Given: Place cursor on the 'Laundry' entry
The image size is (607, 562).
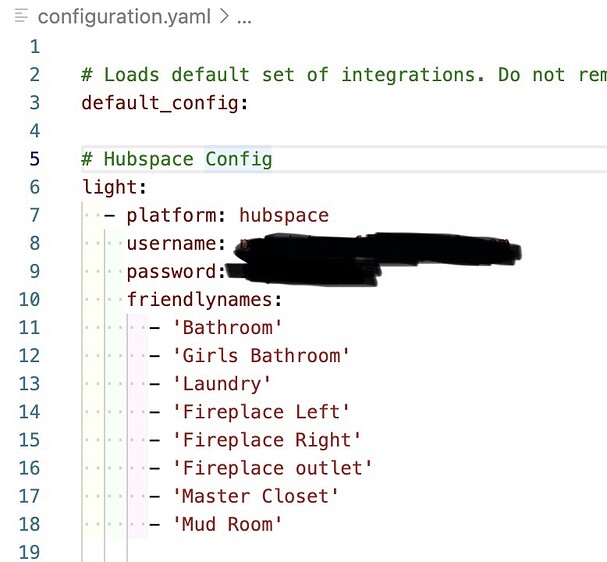Looking at the screenshot, I should coord(222,383).
